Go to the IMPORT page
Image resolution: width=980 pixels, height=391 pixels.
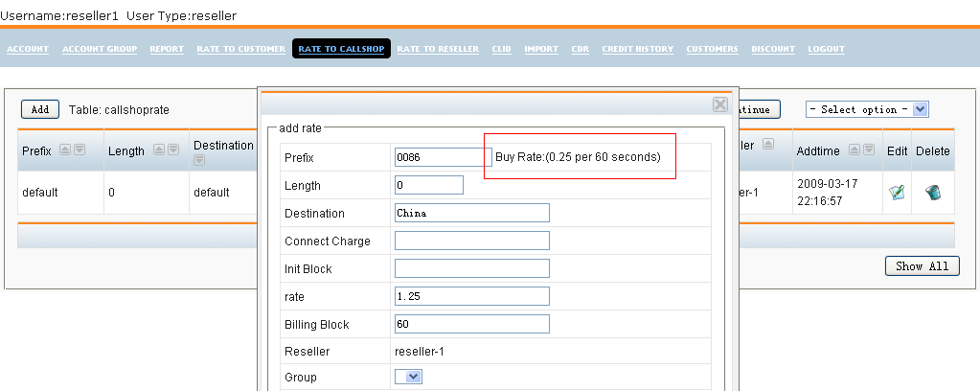point(541,49)
